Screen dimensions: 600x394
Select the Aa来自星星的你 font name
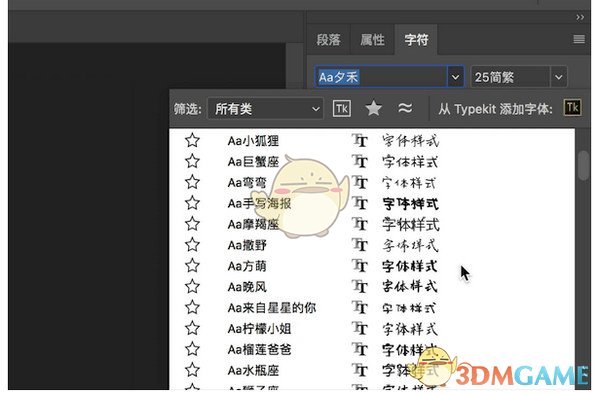pyautogui.click(x=272, y=308)
